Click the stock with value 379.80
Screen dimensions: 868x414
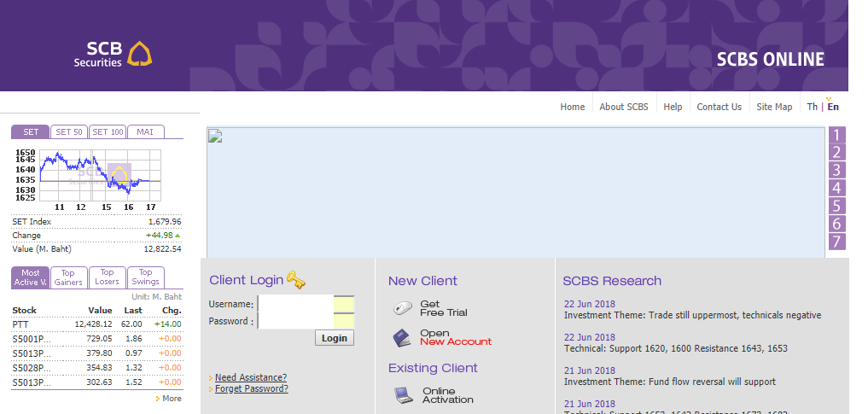(97, 353)
